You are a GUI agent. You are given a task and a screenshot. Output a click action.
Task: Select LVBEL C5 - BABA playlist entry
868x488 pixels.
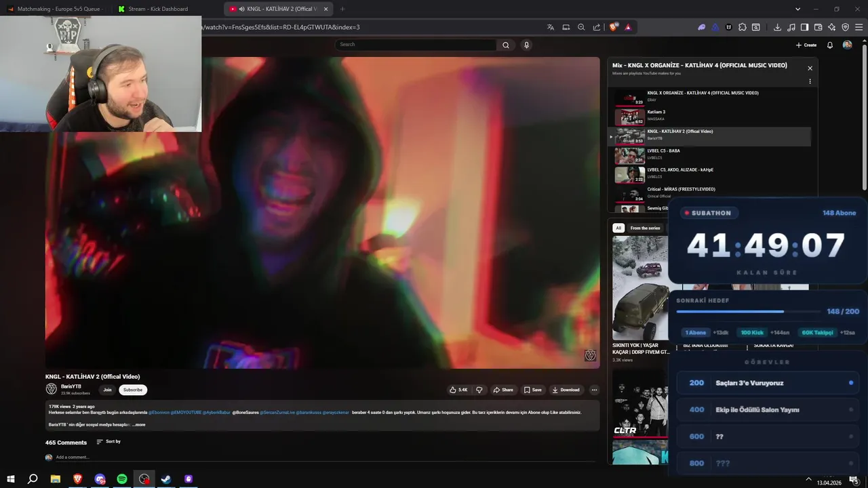(709, 156)
